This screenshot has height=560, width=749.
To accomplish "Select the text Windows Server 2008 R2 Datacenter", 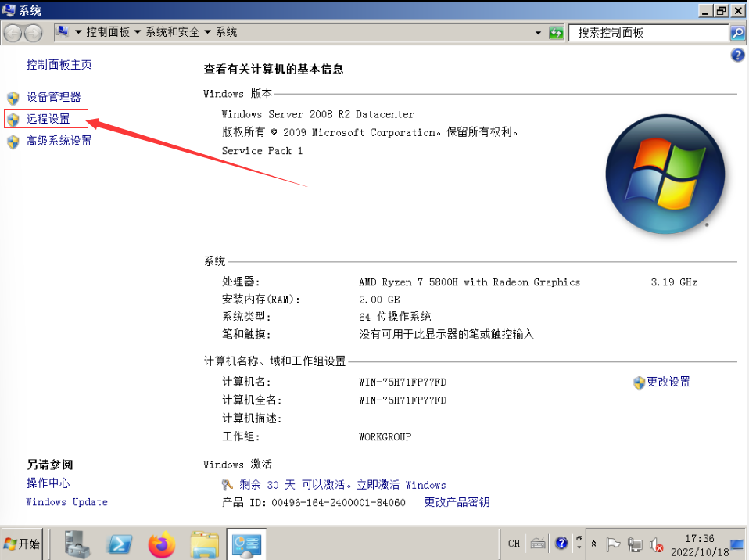I will 317,114.
